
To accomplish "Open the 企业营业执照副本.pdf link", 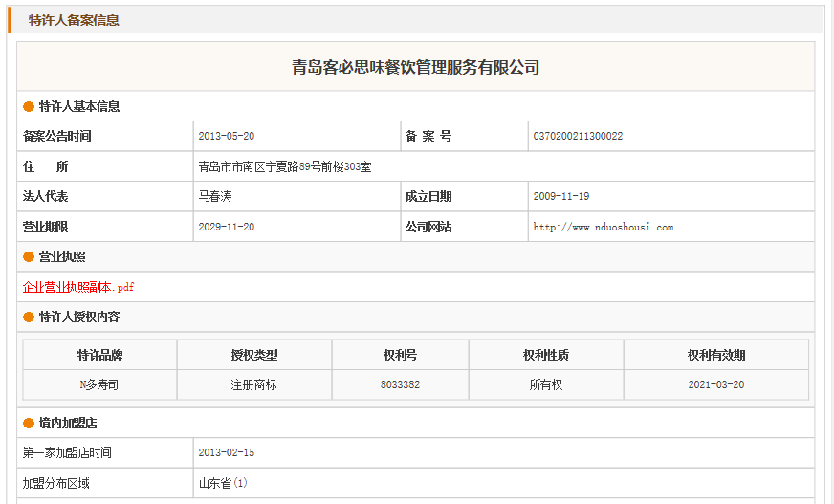I will click(x=78, y=287).
